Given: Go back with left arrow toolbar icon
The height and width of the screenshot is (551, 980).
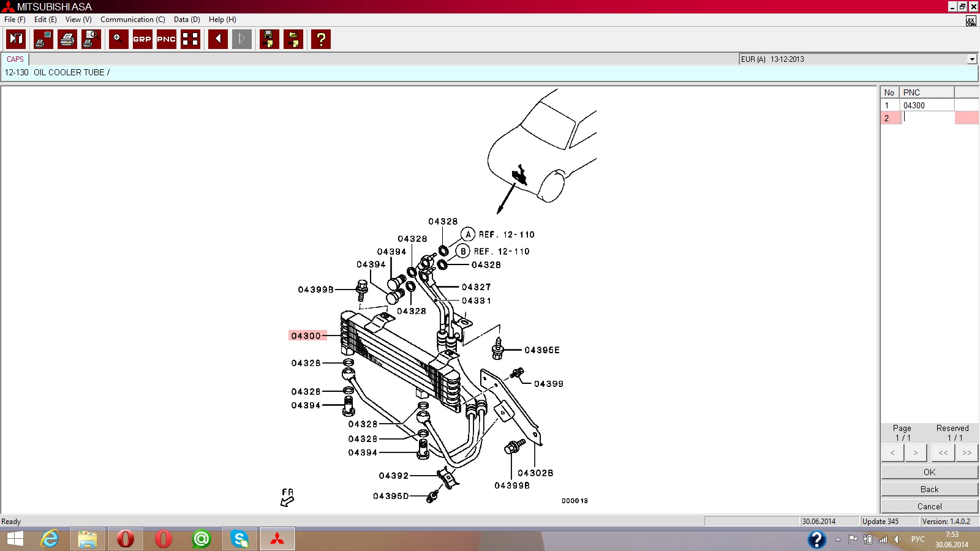Looking at the screenshot, I should point(218,39).
